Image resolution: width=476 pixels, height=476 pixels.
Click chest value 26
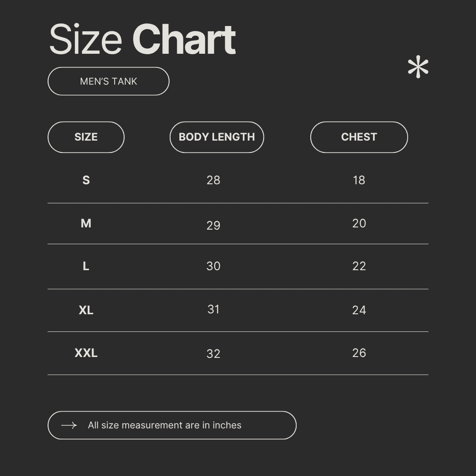pos(359,353)
